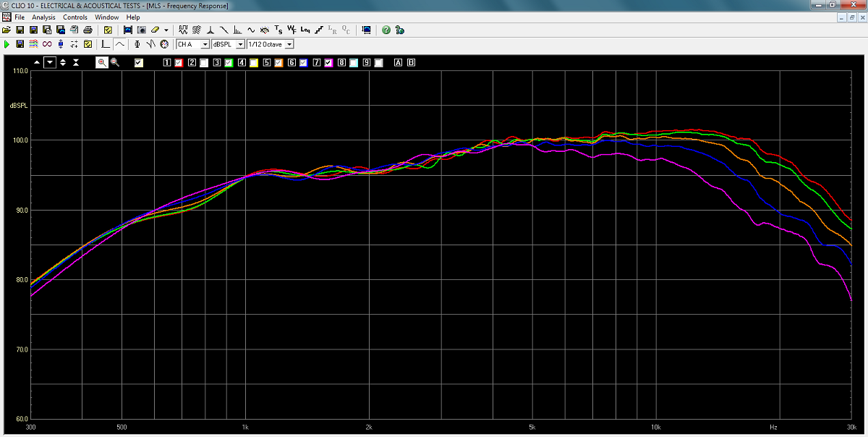
Task: Switch to frequency domain curve icon
Action: point(120,44)
